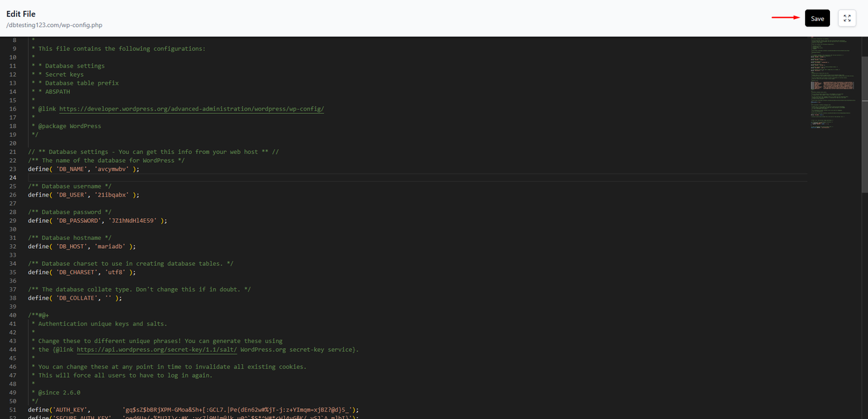Click the Edit File heading
Viewport: 868px width, 419px height.
point(21,14)
